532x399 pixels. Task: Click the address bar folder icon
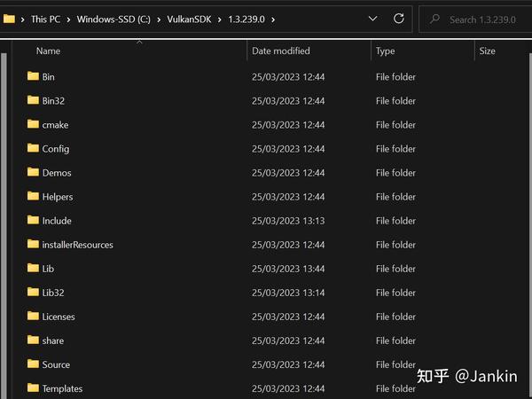[x=9, y=19]
